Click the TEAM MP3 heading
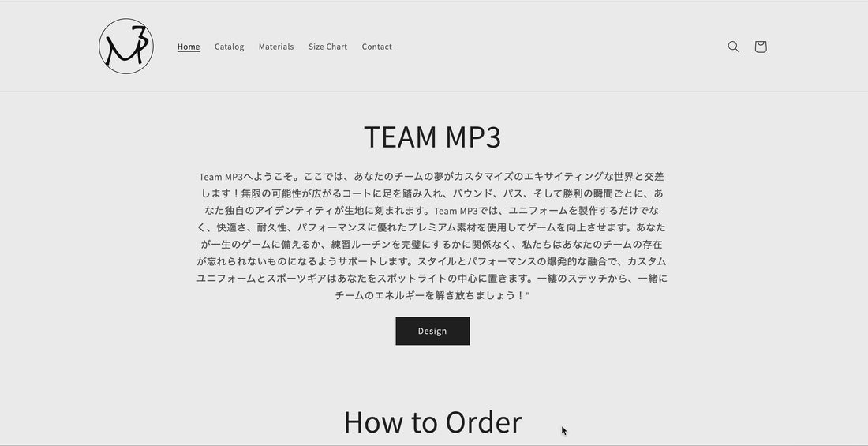This screenshot has height=446, width=868. click(432, 137)
